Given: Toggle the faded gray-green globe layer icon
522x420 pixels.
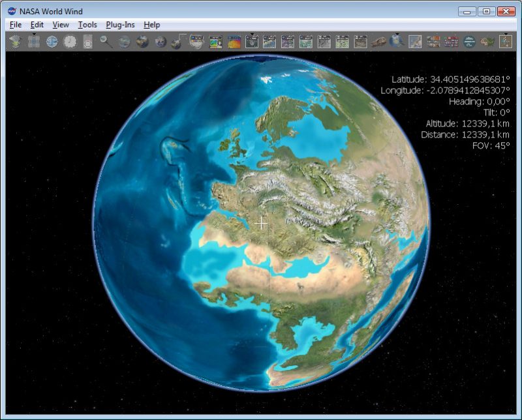Looking at the screenshot, I should click(124, 42).
